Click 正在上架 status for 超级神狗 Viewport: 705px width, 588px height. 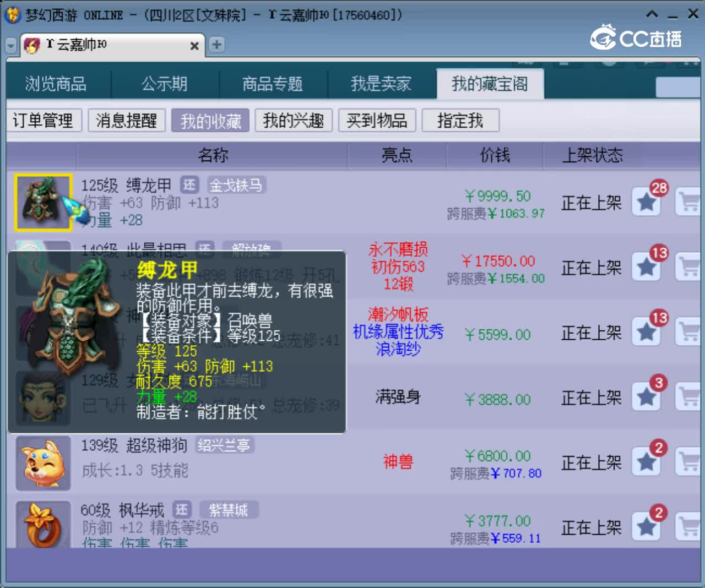[x=592, y=463]
